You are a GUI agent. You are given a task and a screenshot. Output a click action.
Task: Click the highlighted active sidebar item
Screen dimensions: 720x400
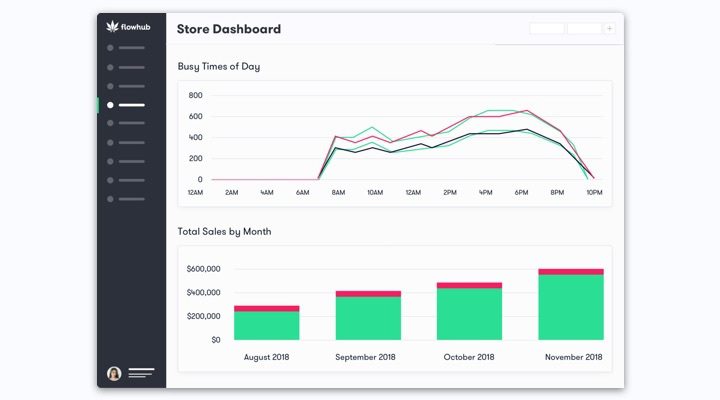click(125, 105)
